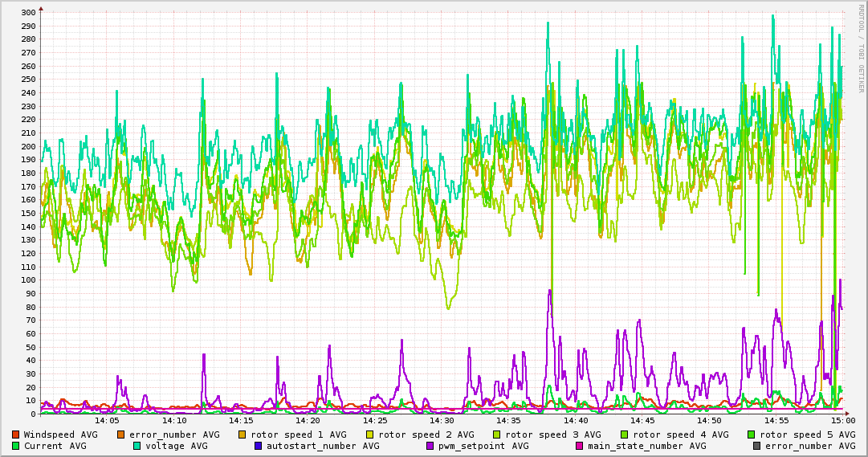Click the gray error_number AVG legend swatch
This screenshot has width=868, height=457.
coord(756,446)
